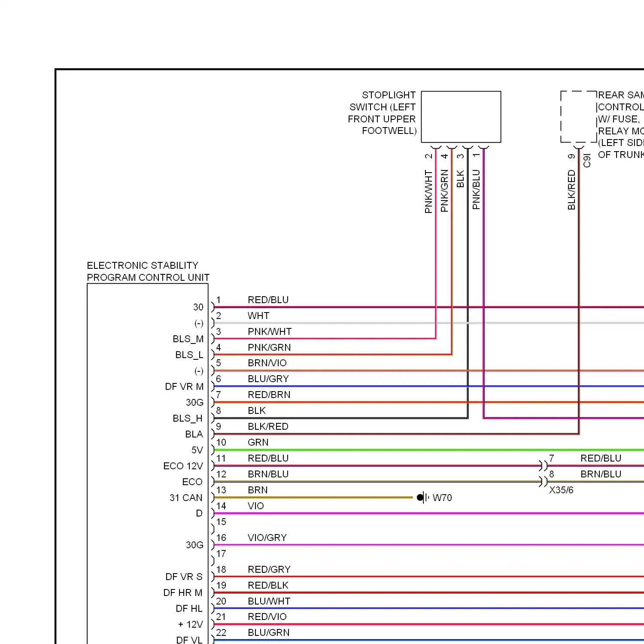Select the W70 ground label
Screen dimensions: 644x644
(442, 498)
